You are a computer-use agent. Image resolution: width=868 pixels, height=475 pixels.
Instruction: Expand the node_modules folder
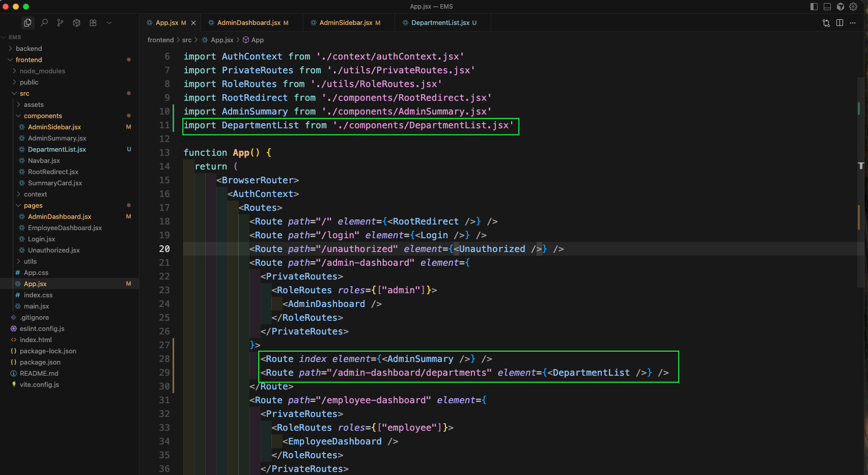click(x=69, y=71)
